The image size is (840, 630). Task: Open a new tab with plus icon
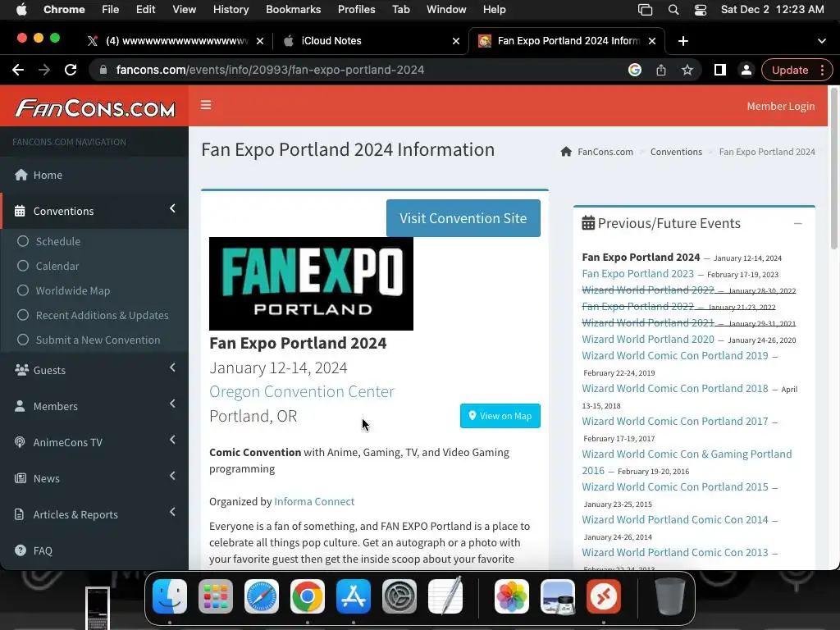coord(683,41)
